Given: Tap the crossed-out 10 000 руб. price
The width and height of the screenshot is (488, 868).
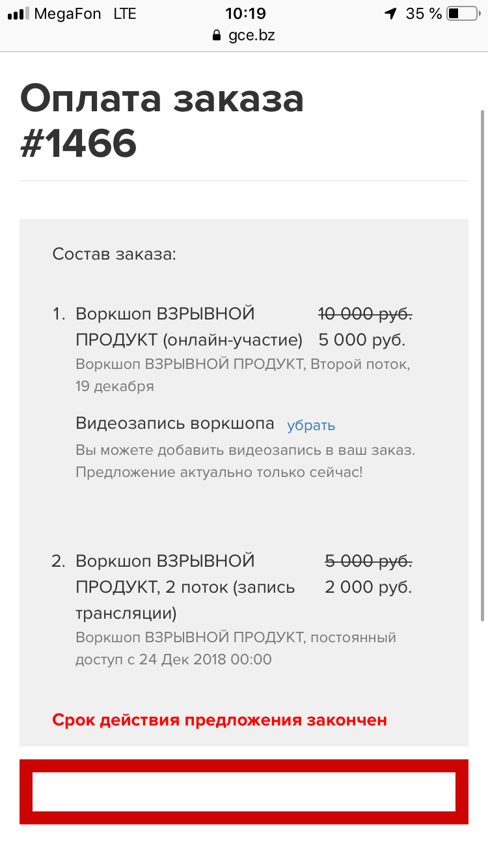Looking at the screenshot, I should click(x=365, y=314).
